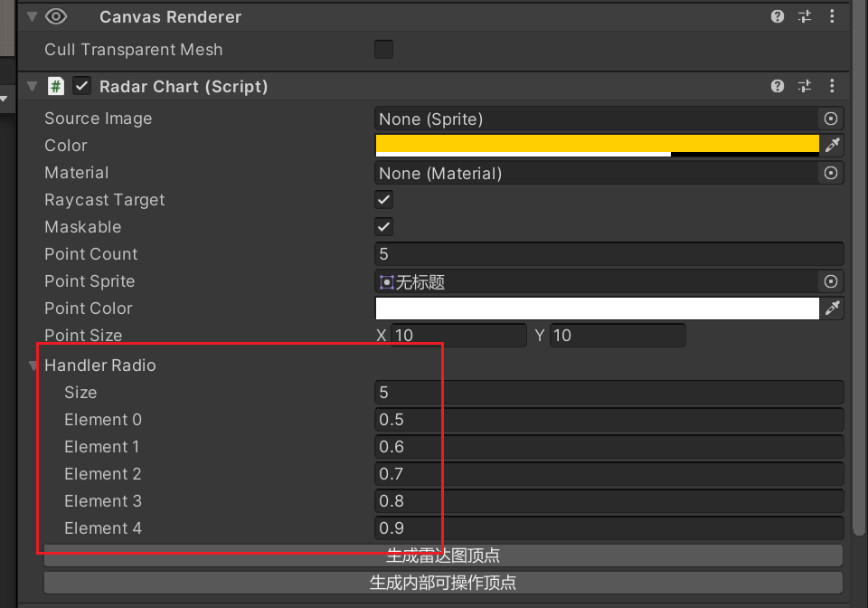
Task: Click the 生成内部可操作顶点 button
Action: 443,583
